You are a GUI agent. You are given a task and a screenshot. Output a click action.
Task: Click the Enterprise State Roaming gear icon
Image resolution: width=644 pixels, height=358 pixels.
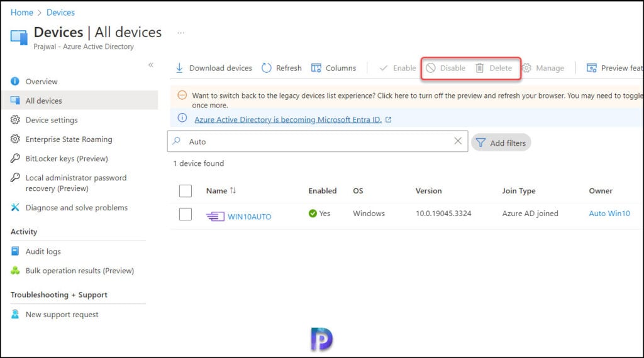15,139
